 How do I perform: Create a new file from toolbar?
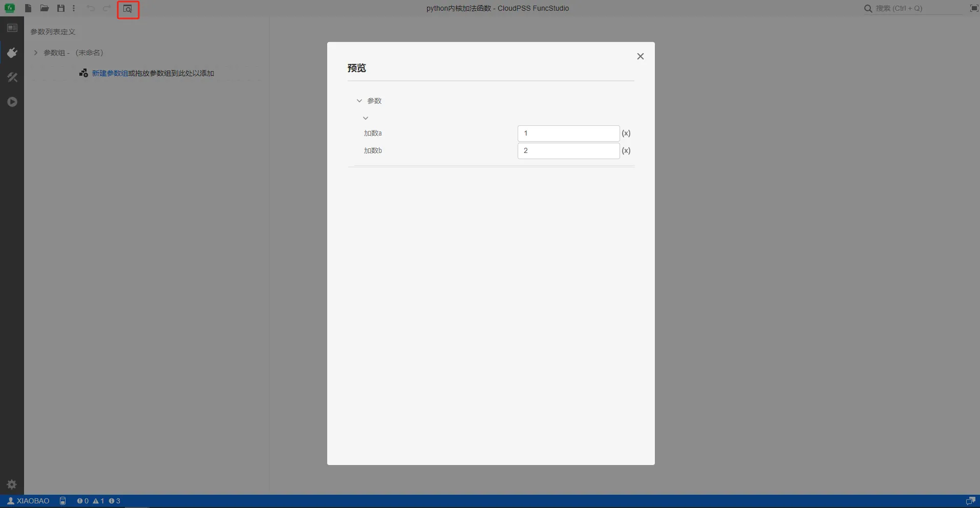click(28, 8)
